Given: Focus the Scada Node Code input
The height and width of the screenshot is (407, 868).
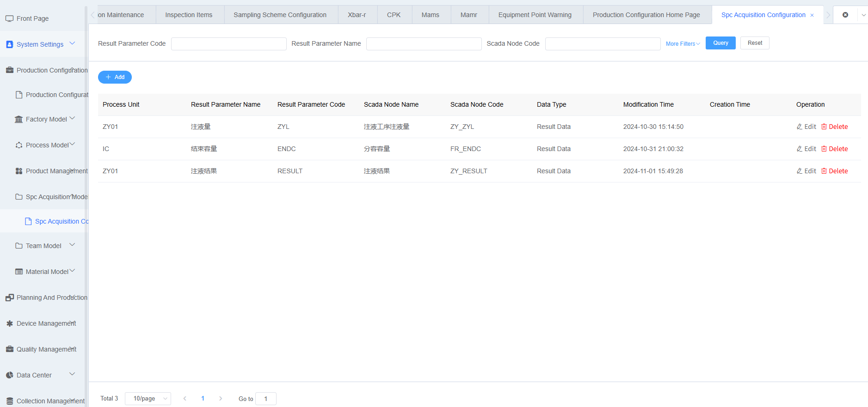Looking at the screenshot, I should click(x=603, y=44).
